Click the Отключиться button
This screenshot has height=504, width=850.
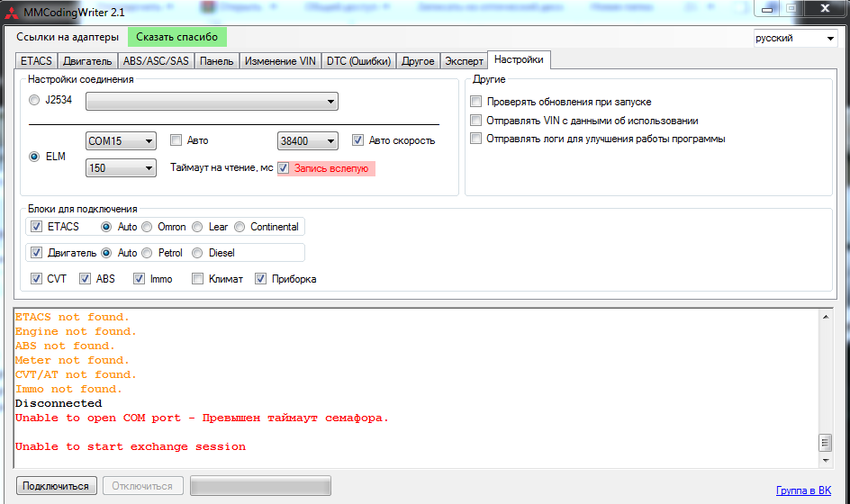coord(142,486)
